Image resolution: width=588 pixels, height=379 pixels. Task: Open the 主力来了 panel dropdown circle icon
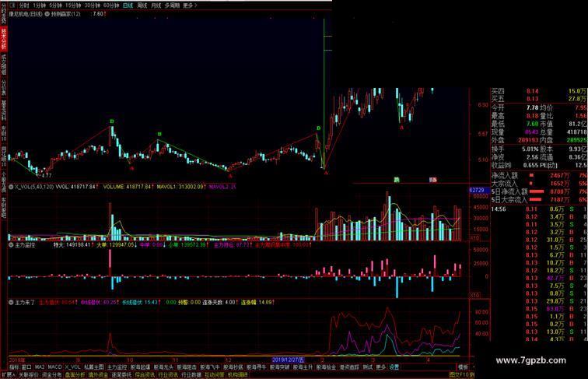[x=11, y=302]
